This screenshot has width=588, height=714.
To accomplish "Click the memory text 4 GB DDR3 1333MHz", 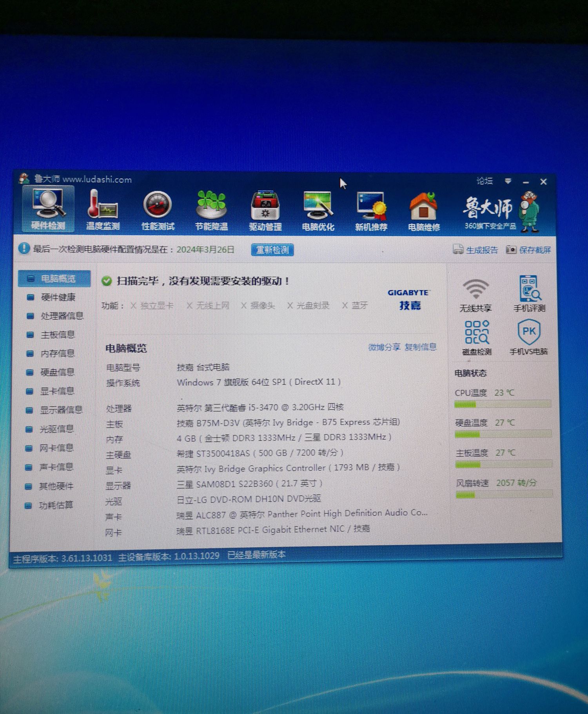I will pyautogui.click(x=284, y=437).
